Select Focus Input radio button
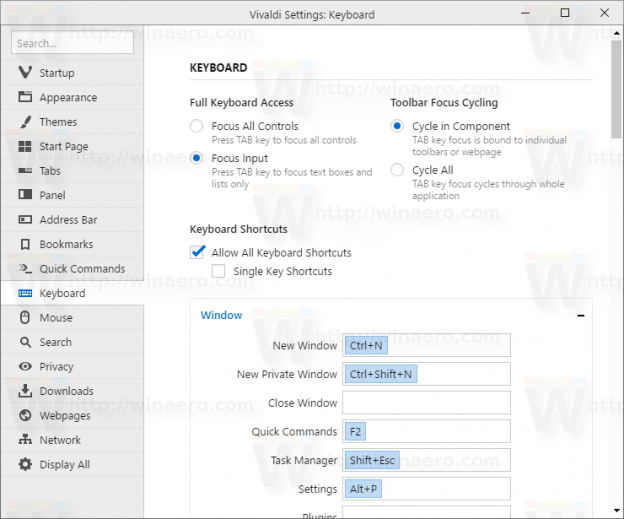 (197, 158)
